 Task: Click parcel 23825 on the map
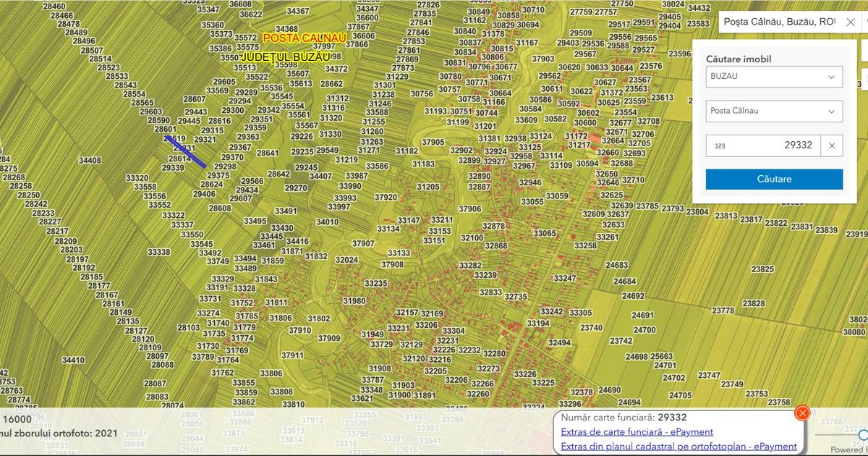(762, 269)
